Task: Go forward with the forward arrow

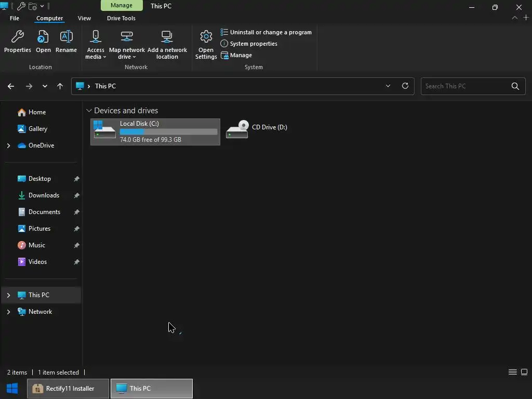Action: (29, 86)
